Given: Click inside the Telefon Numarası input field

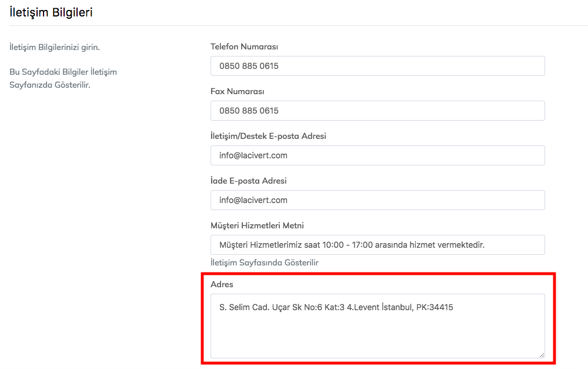Looking at the screenshot, I should coord(377,66).
